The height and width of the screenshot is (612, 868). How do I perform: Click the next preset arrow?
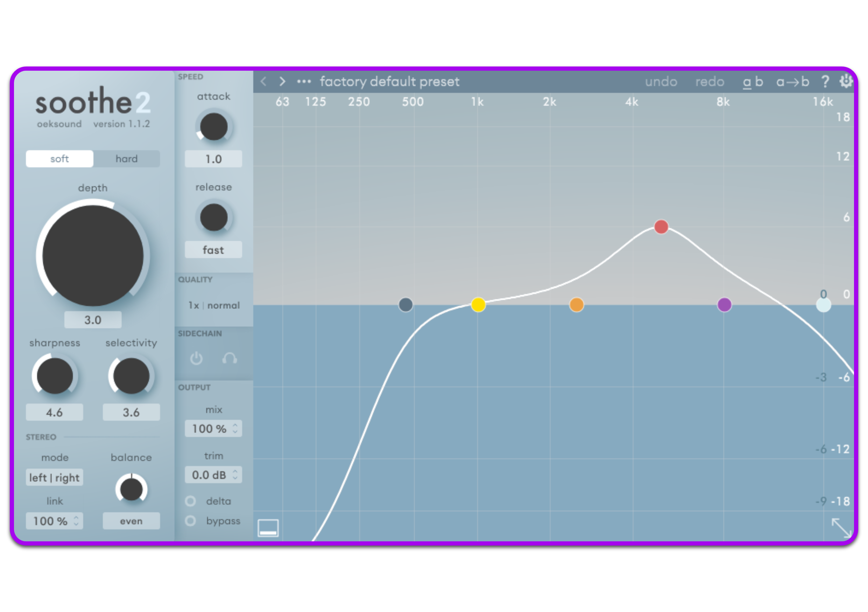coord(282,81)
